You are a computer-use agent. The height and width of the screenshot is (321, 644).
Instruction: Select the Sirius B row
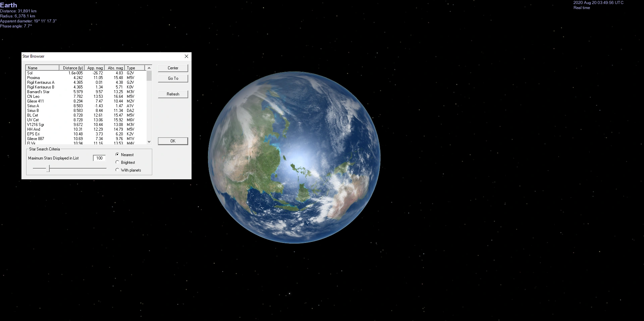coord(86,111)
